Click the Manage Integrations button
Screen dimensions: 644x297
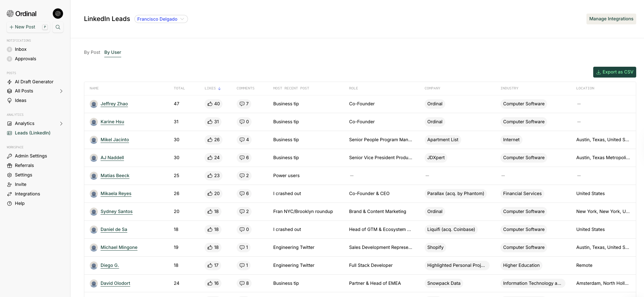(611, 19)
